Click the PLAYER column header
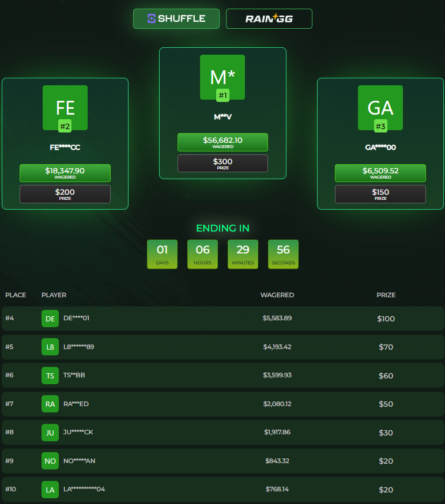The width and height of the screenshot is (445, 504). tap(54, 295)
